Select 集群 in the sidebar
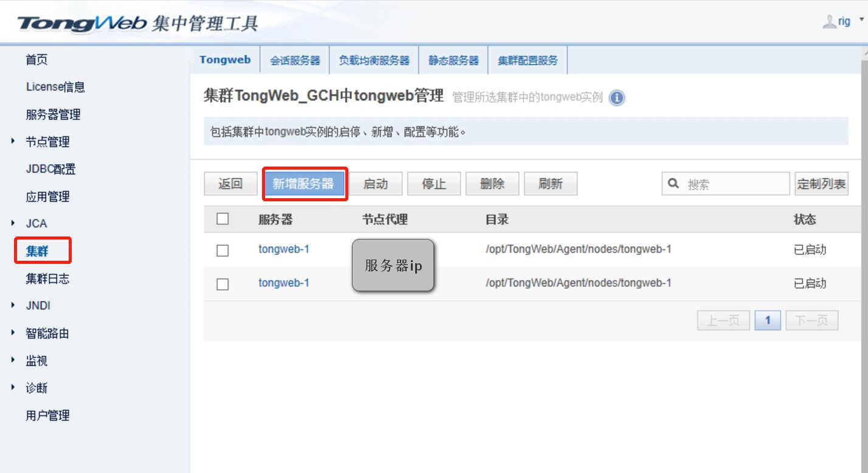Screen dimensions: 868x473 [x=37, y=251]
